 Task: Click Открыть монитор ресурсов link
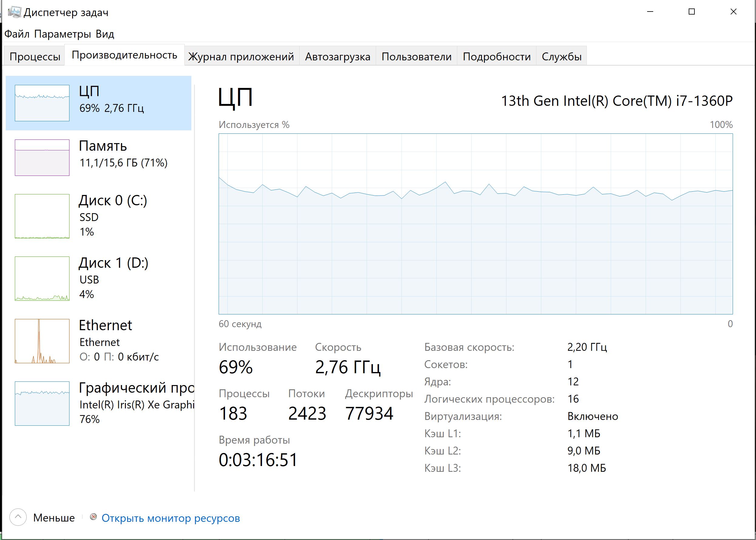coord(171,518)
